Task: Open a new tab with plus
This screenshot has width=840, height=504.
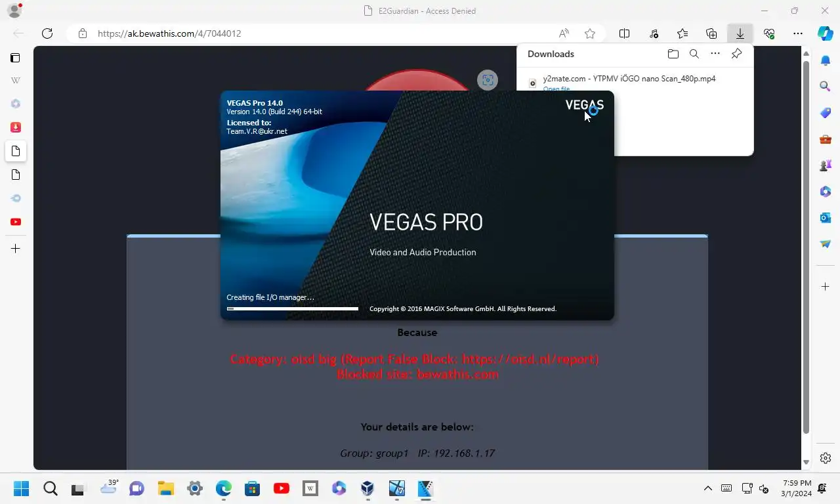Action: pos(16,249)
